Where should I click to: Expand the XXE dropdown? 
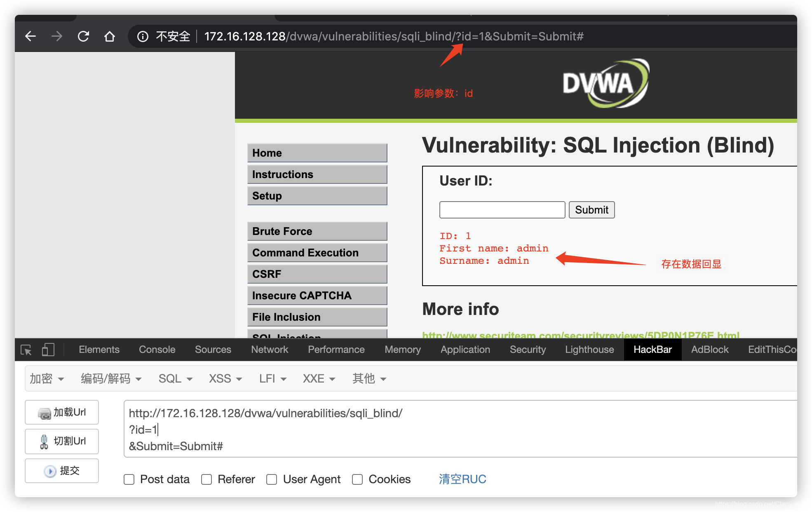click(x=319, y=378)
